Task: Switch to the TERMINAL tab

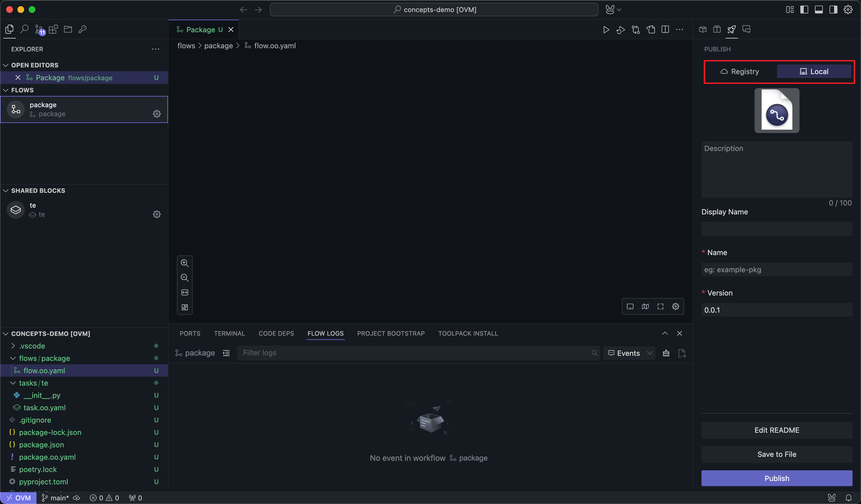Action: [229, 333]
